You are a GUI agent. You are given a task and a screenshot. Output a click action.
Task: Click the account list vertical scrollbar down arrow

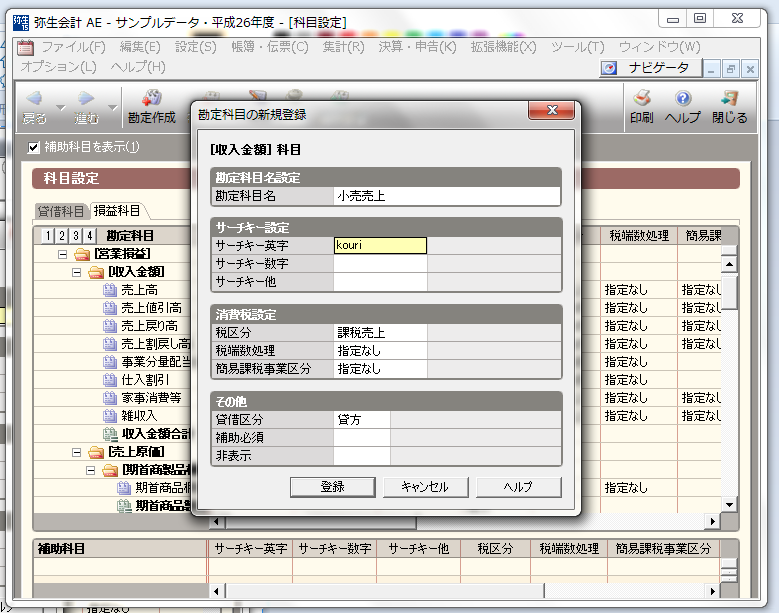729,505
